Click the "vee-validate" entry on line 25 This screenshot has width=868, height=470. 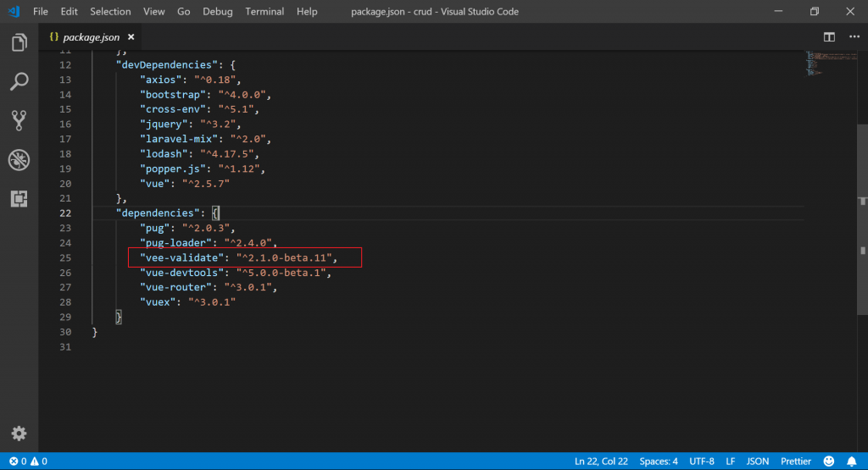[x=238, y=257]
